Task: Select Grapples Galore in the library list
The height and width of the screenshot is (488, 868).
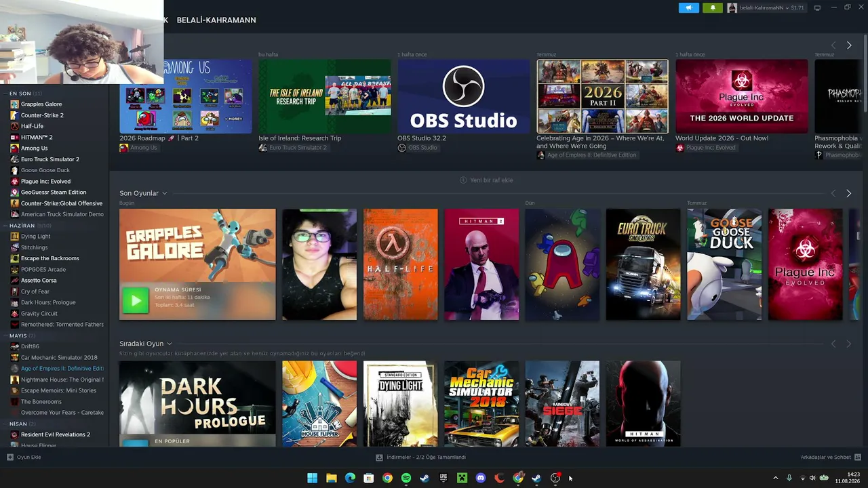Action: [x=41, y=104]
